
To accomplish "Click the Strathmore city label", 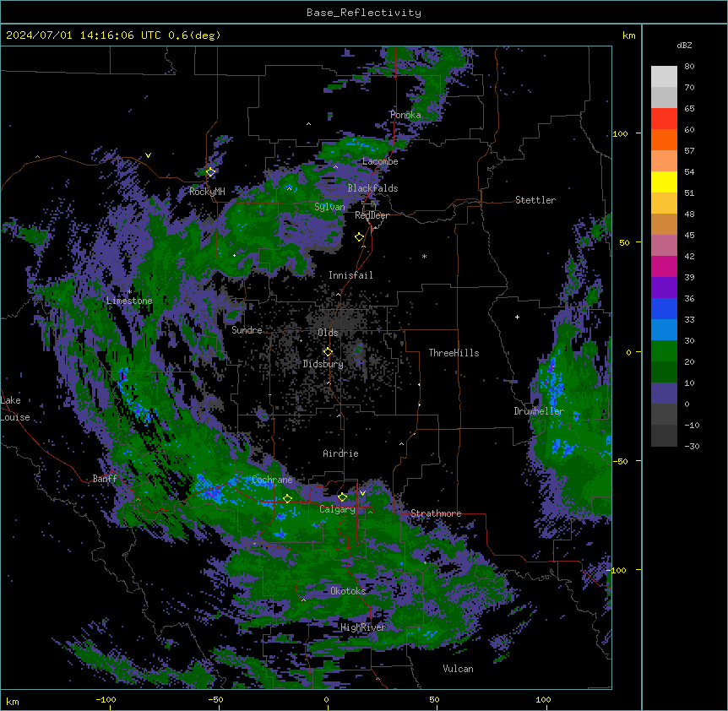I will [x=436, y=513].
